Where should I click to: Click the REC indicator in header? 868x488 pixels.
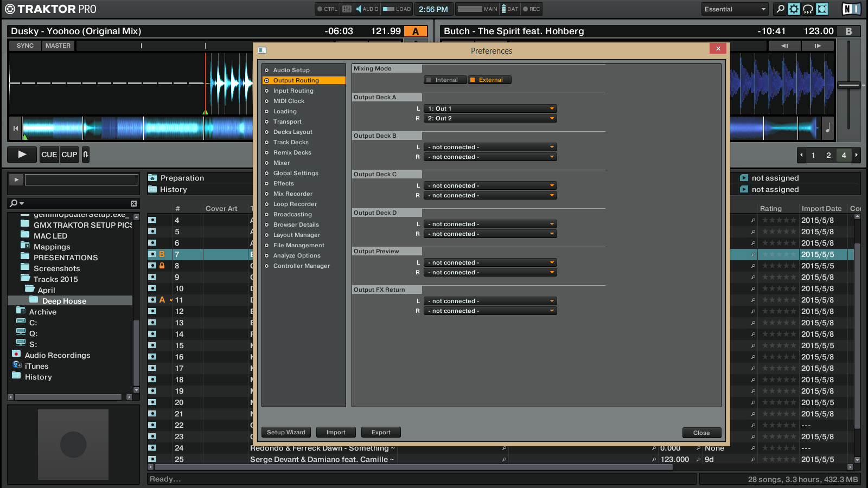point(532,9)
